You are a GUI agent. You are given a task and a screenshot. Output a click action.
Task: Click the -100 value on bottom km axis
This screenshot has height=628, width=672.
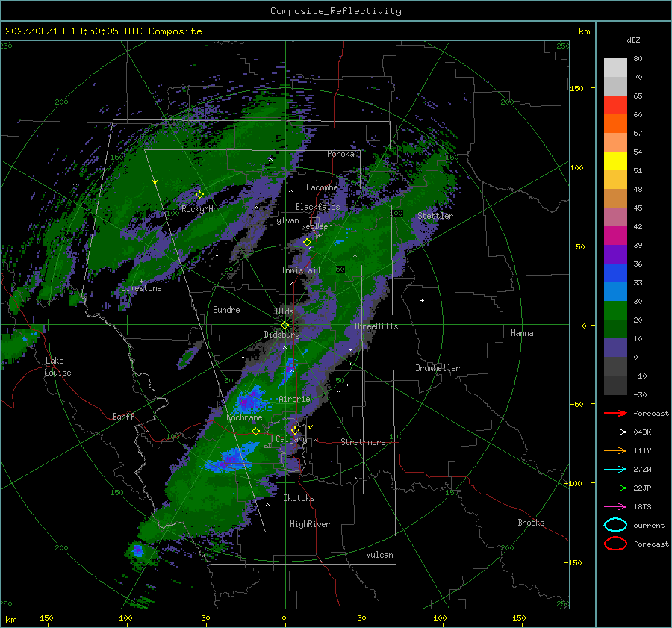coord(123,618)
